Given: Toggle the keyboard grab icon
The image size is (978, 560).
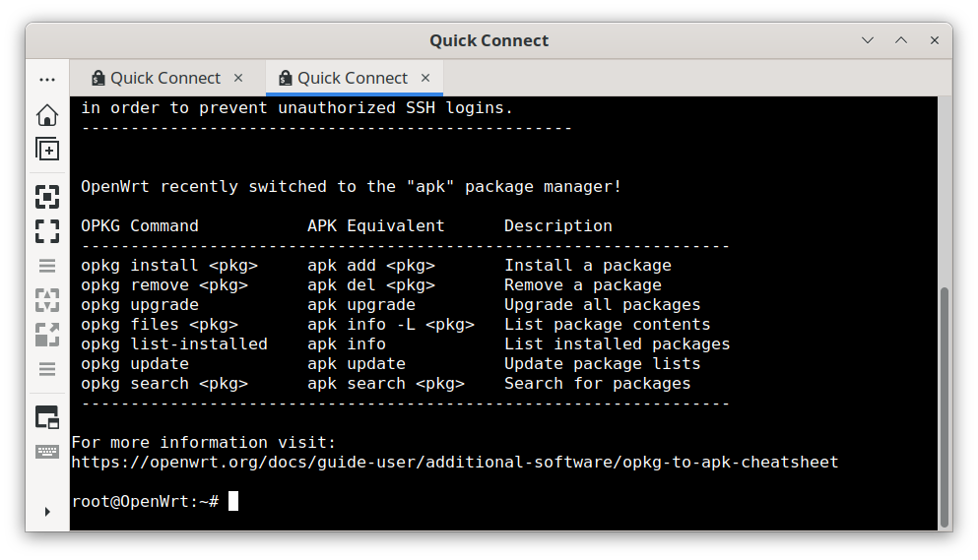Looking at the screenshot, I should 47,451.
